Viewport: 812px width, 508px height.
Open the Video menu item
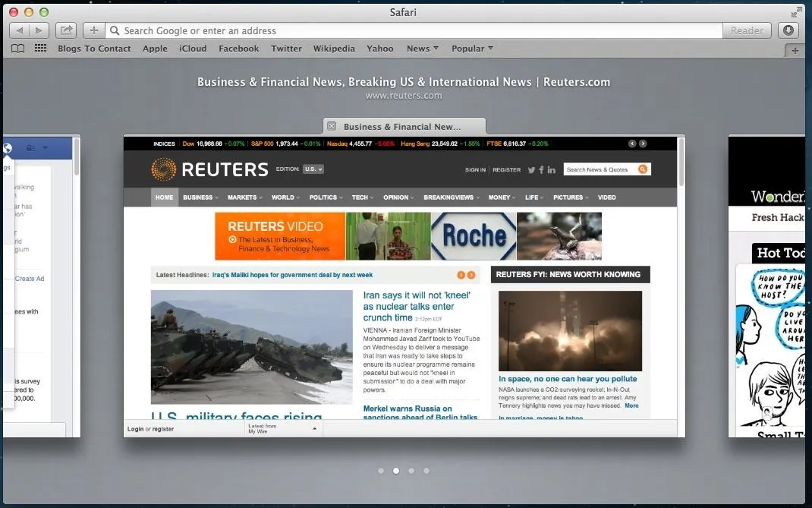click(x=607, y=197)
